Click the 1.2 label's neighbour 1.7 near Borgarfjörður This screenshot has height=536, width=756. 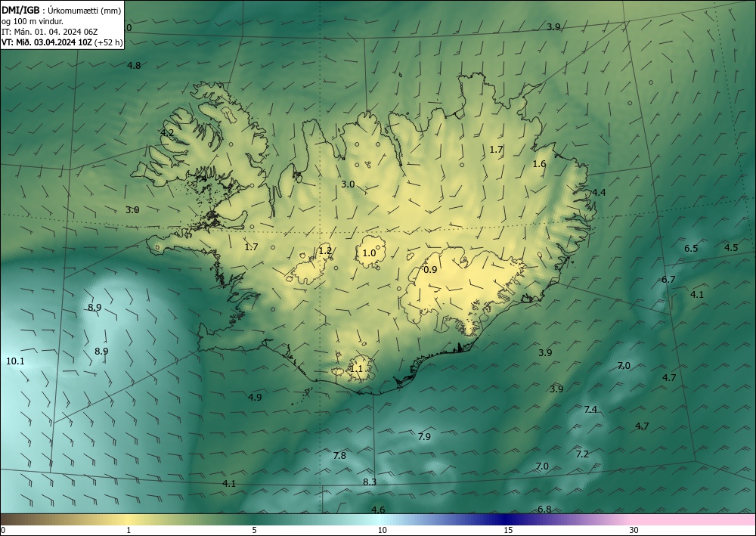click(x=251, y=247)
